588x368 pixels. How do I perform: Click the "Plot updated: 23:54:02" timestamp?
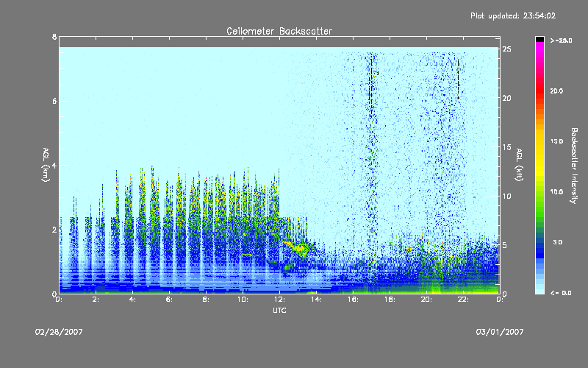pyautogui.click(x=513, y=15)
